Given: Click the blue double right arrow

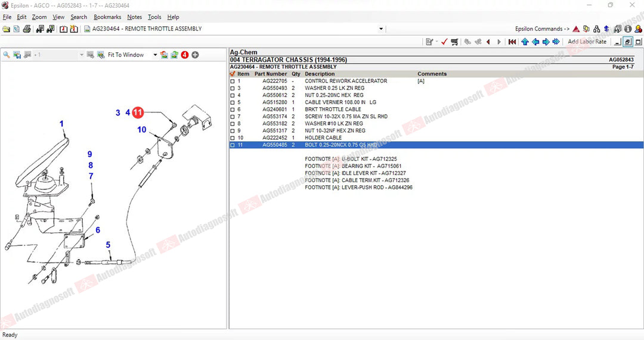Looking at the screenshot, I should (x=556, y=42).
